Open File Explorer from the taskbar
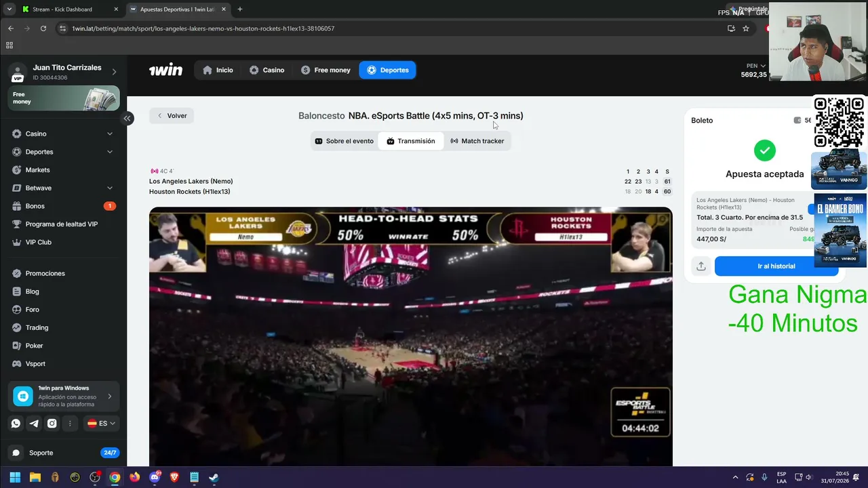The image size is (868, 488). [x=35, y=477]
